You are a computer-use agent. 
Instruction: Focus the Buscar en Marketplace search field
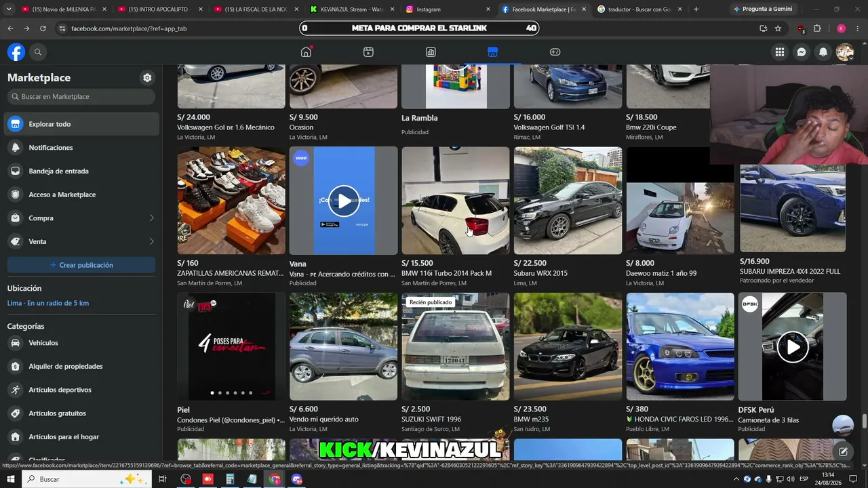pyautogui.click(x=81, y=97)
